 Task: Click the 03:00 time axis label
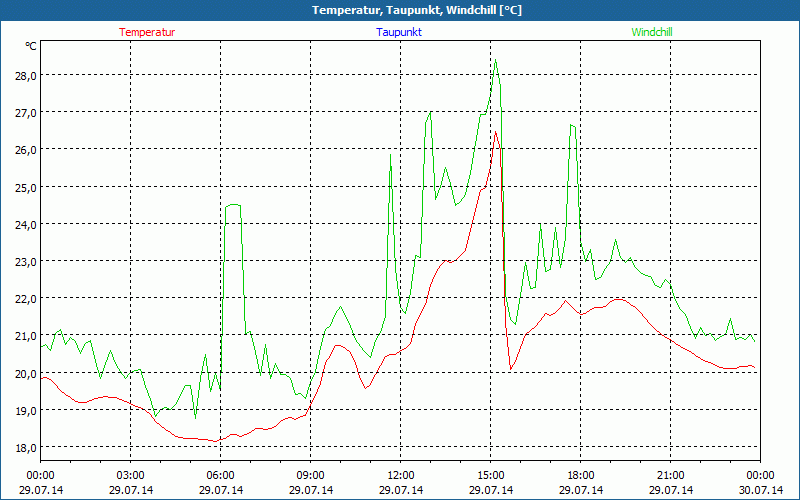tap(131, 476)
